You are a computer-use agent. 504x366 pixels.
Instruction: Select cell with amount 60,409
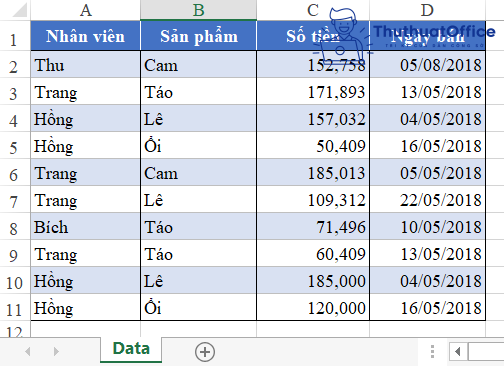pyautogui.click(x=313, y=254)
